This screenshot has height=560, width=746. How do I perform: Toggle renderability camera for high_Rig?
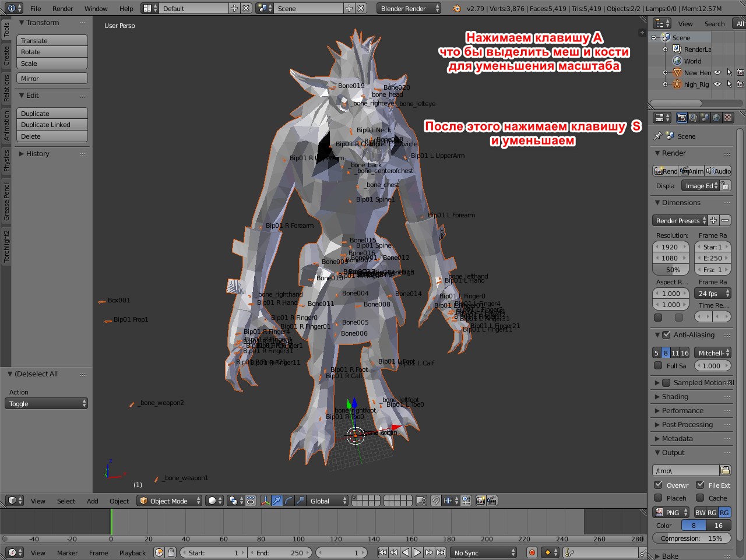click(740, 84)
